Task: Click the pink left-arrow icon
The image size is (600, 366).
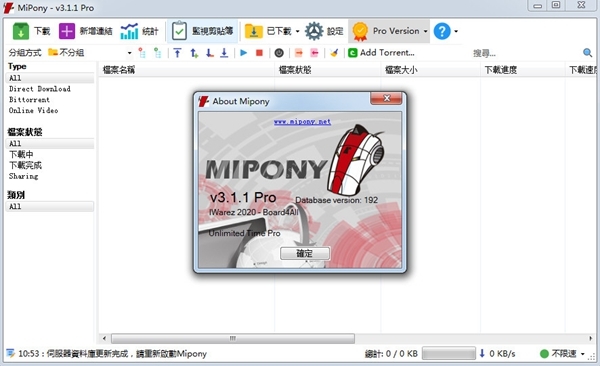Action: click(315, 53)
